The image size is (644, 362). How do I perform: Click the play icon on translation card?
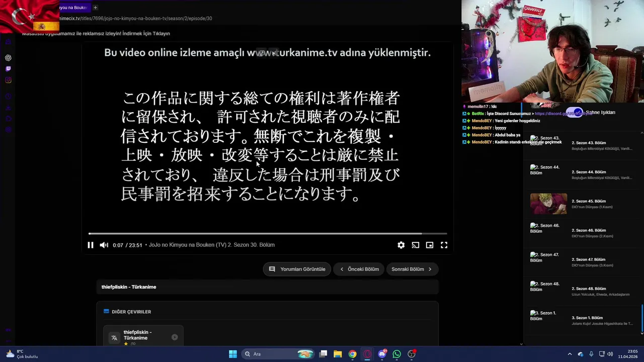175,337
